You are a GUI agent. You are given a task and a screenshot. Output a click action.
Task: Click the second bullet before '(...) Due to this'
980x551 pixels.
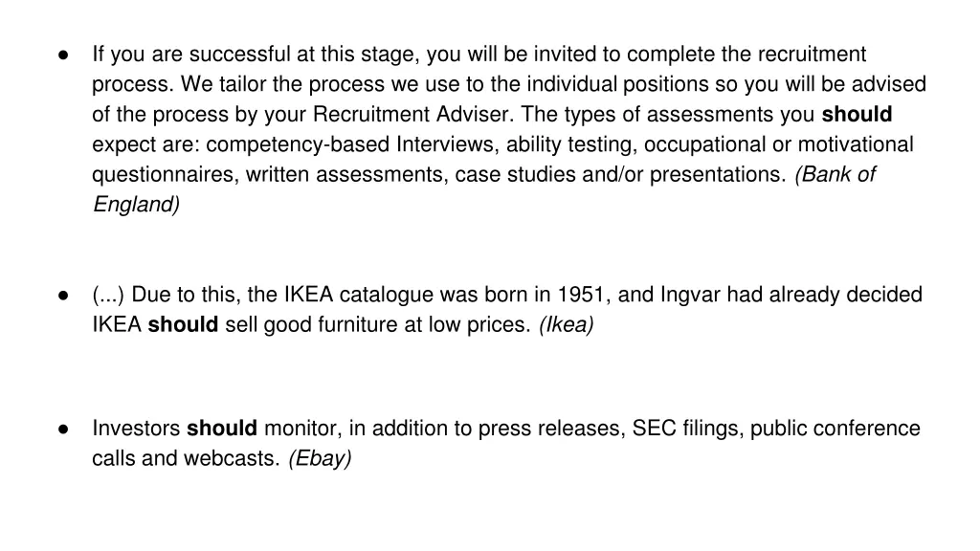click(x=63, y=296)
